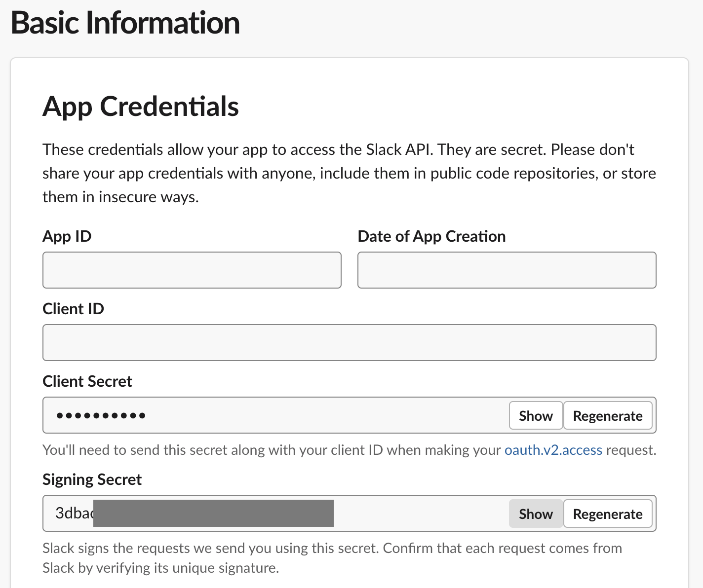
Task: Click the gray redaction block in Signing Secret
Action: [213, 513]
